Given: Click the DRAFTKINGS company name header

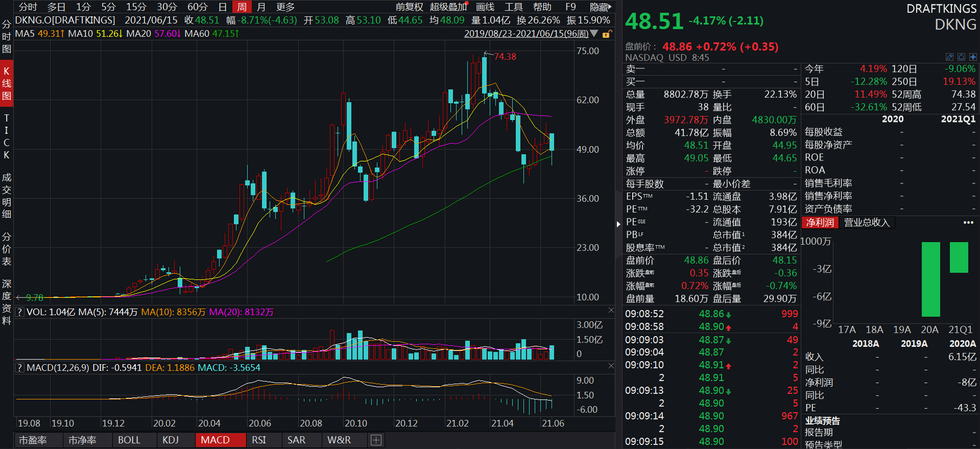Looking at the screenshot, I should (942, 9).
